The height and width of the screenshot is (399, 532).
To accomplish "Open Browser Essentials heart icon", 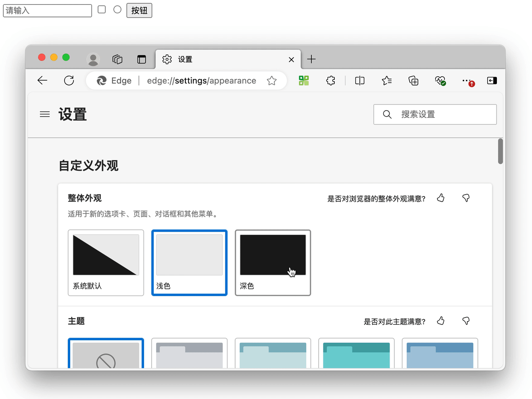I will coord(440,80).
